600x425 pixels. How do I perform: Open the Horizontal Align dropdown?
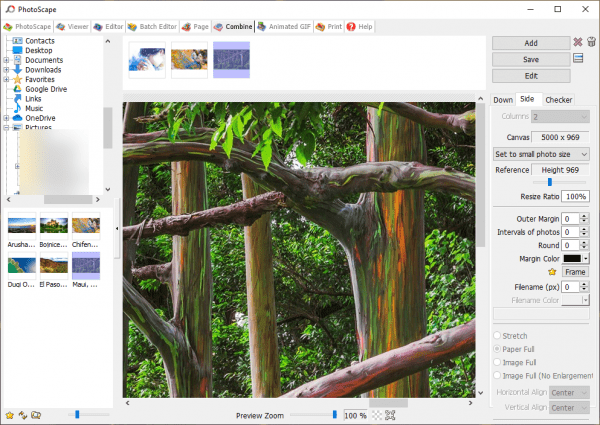tap(569, 392)
